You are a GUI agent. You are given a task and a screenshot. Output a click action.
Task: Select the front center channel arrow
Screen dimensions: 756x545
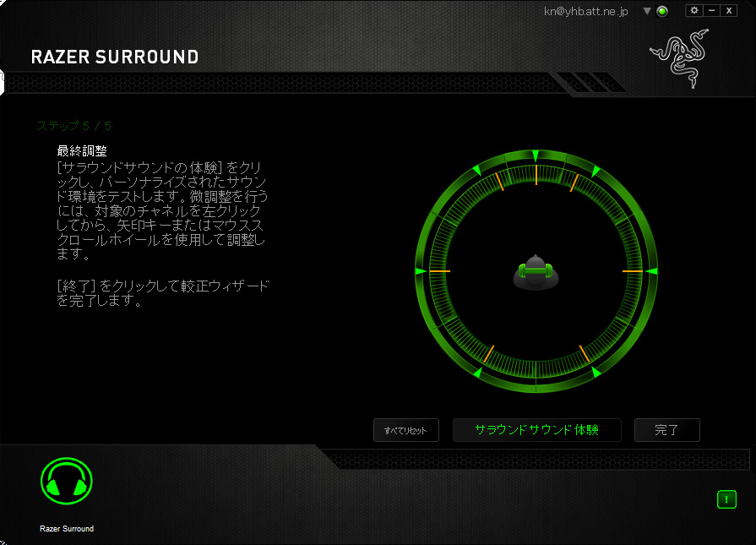click(x=536, y=156)
